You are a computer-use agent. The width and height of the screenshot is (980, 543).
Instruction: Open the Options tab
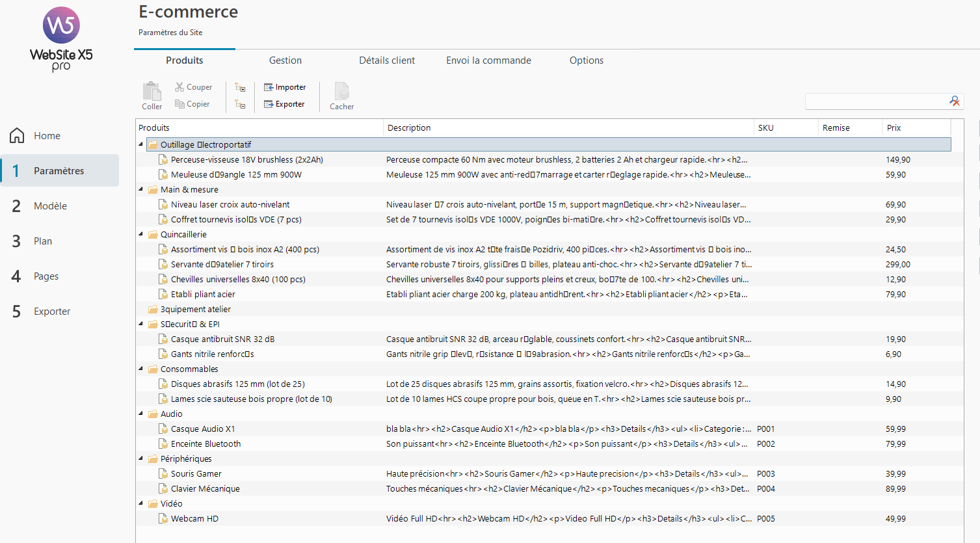(x=587, y=60)
